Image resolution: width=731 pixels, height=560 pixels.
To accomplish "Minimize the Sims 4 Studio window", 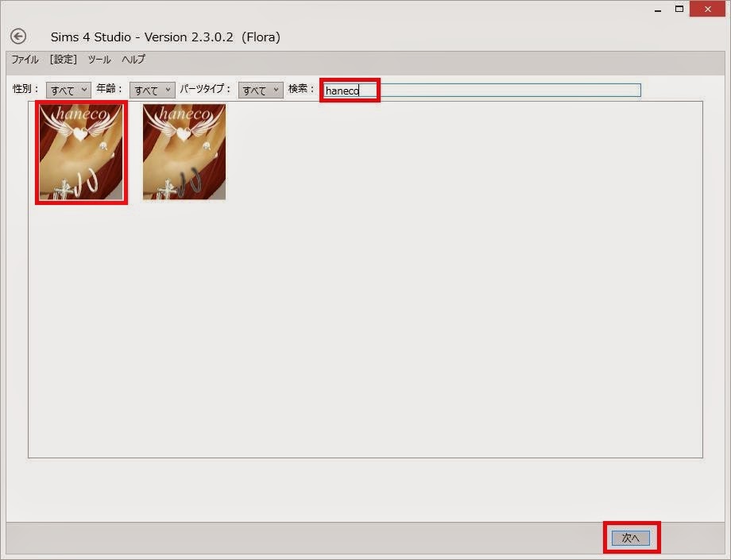I will pyautogui.click(x=658, y=10).
